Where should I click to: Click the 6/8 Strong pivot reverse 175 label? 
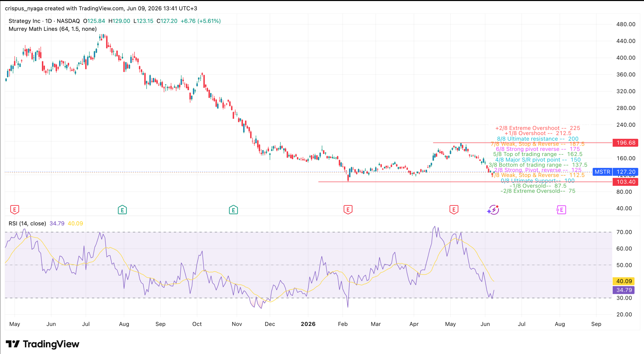tap(538, 149)
